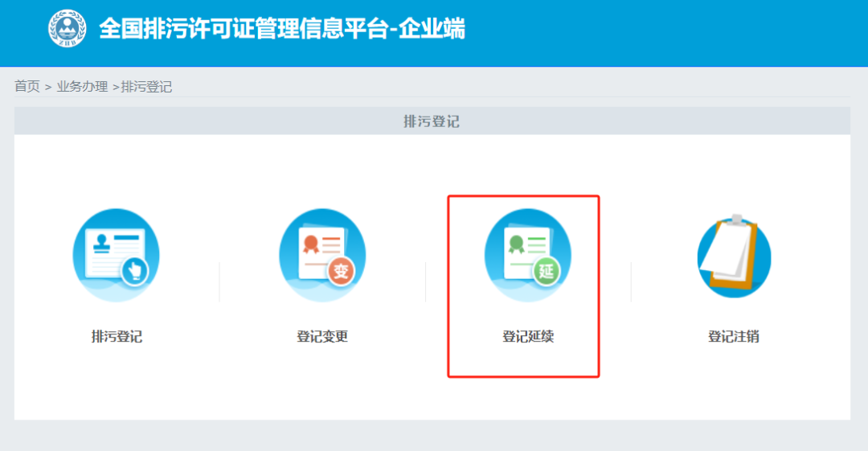Image resolution: width=868 pixels, height=451 pixels.
Task: Click green rosette seal on 登记延续 icon
Action: (516, 244)
